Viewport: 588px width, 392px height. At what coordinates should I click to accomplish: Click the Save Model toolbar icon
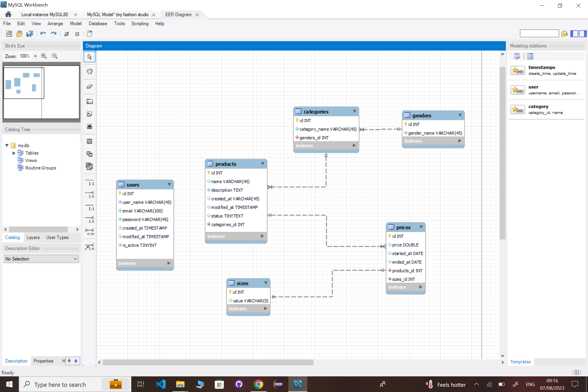pos(30,34)
